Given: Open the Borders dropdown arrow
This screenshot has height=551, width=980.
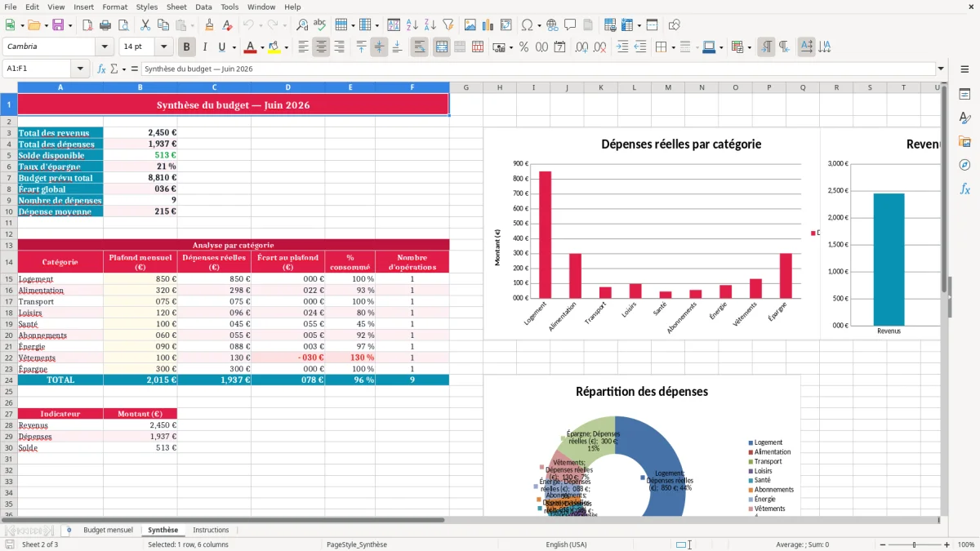Looking at the screenshot, I should tap(673, 47).
